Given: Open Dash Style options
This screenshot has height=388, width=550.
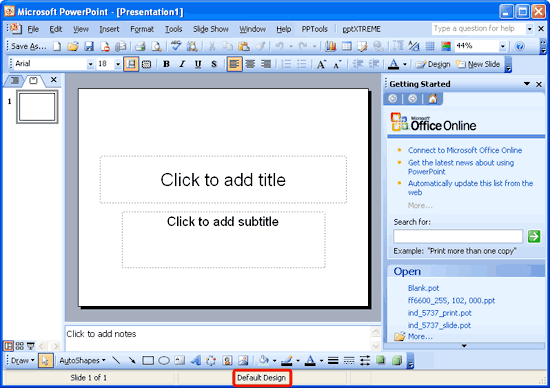Looking at the screenshot, I should [349, 360].
